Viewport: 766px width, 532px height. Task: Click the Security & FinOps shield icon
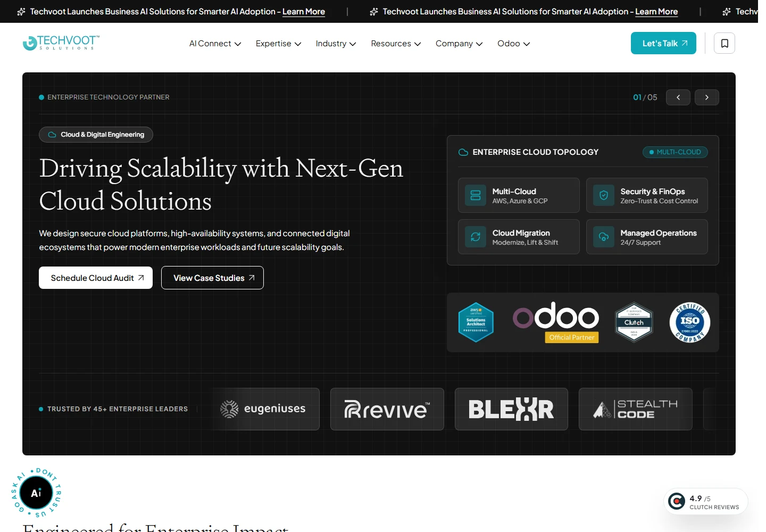(604, 195)
